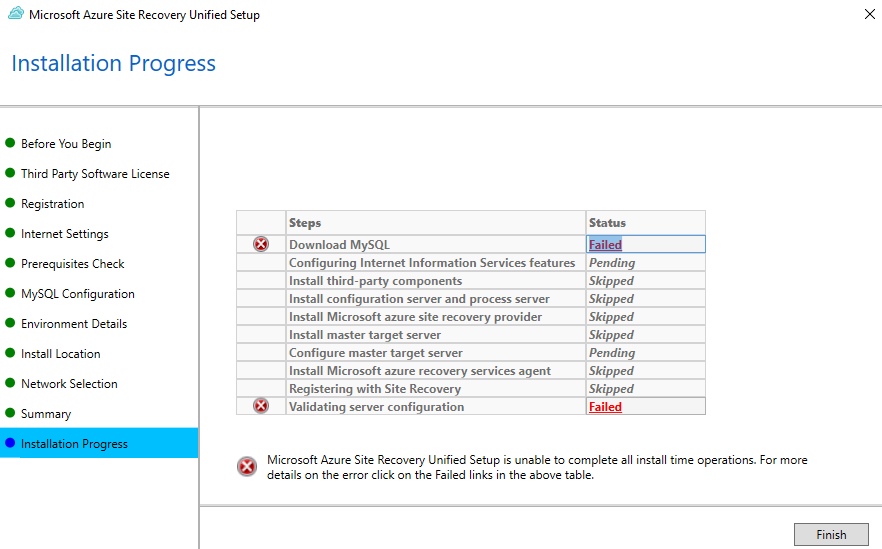The height and width of the screenshot is (549, 882).
Task: Click Skipped status for Registering with Site Recovery
Action: [611, 389]
